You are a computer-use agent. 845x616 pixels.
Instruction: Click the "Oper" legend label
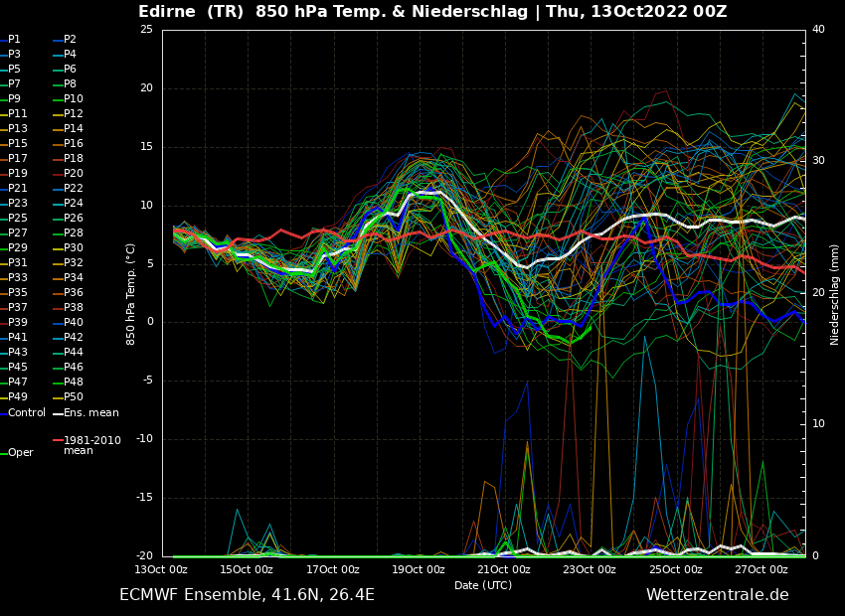point(21,453)
